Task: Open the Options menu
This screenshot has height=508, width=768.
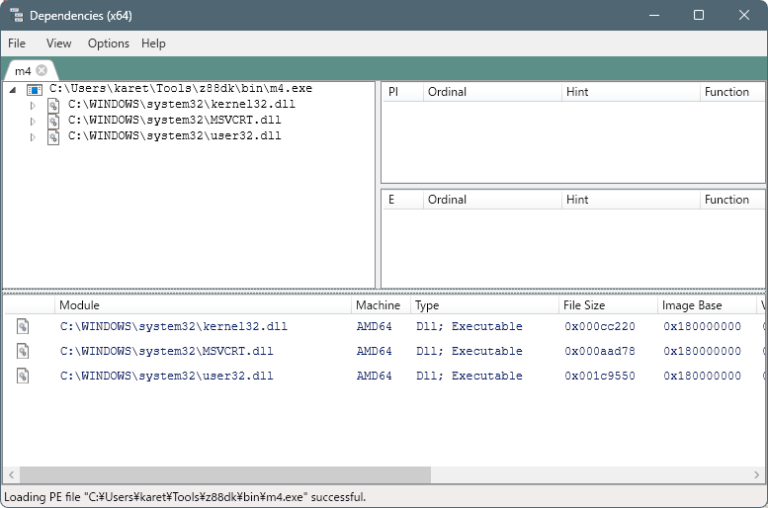Action: (108, 43)
